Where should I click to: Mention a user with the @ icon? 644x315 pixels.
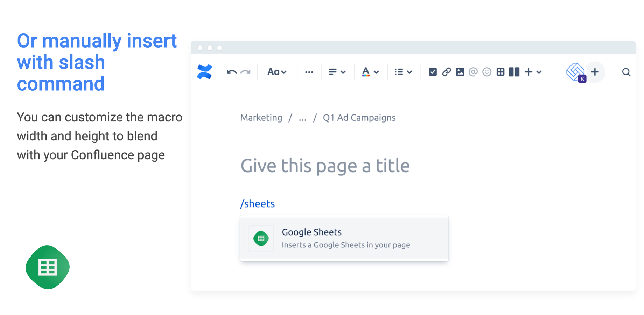point(473,72)
